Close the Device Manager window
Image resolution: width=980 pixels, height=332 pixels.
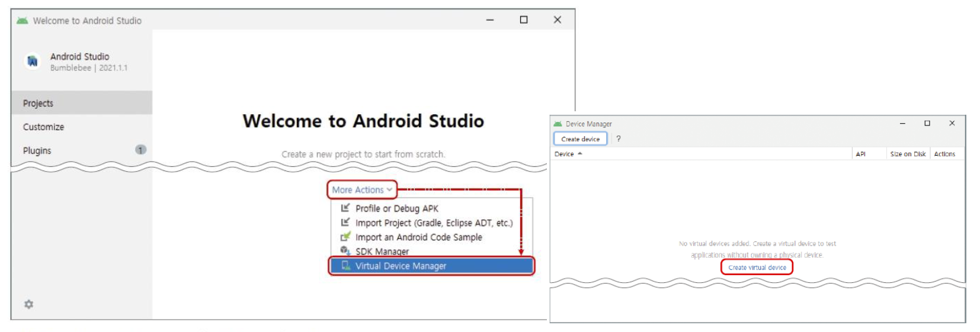pyautogui.click(x=952, y=124)
